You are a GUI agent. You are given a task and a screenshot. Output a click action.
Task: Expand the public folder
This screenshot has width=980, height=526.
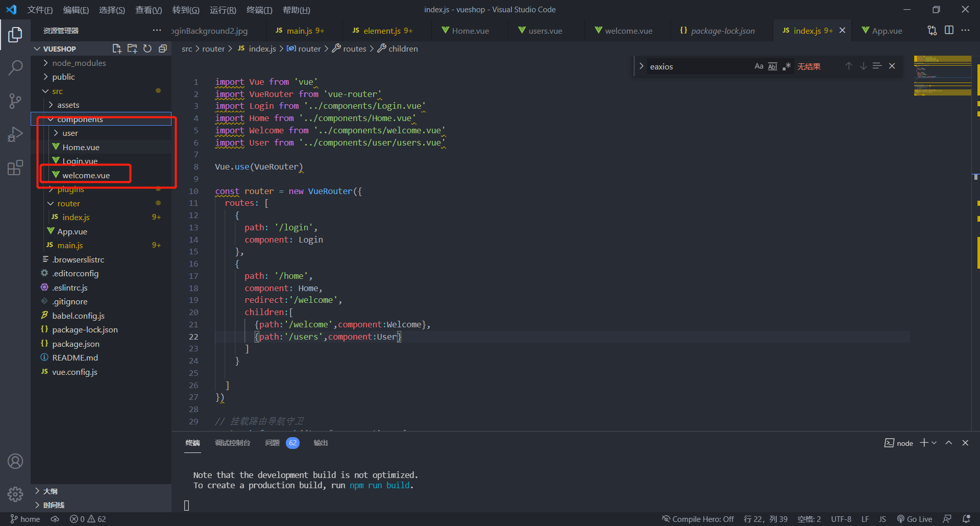point(45,77)
